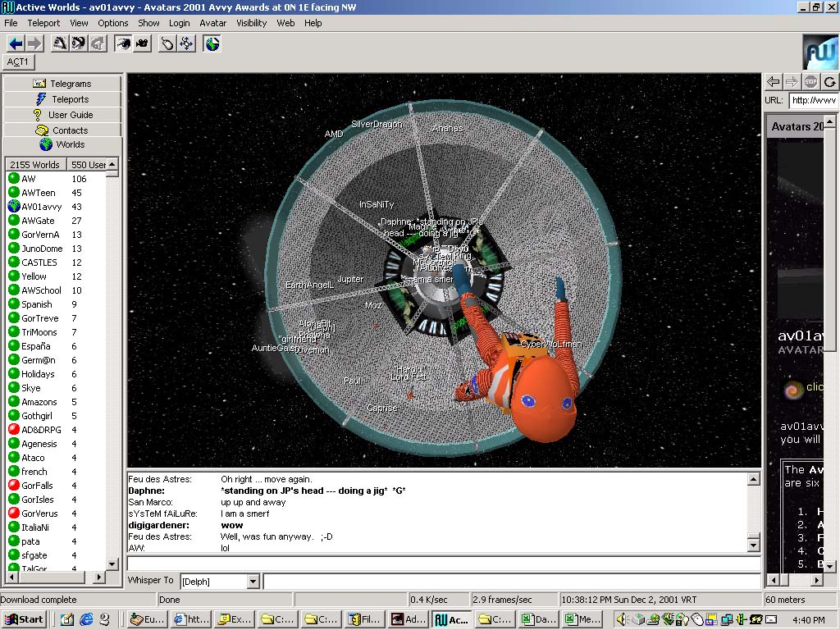The width and height of the screenshot is (840, 630).
Task: Expand the Telegrams panel tab
Action: (x=62, y=84)
